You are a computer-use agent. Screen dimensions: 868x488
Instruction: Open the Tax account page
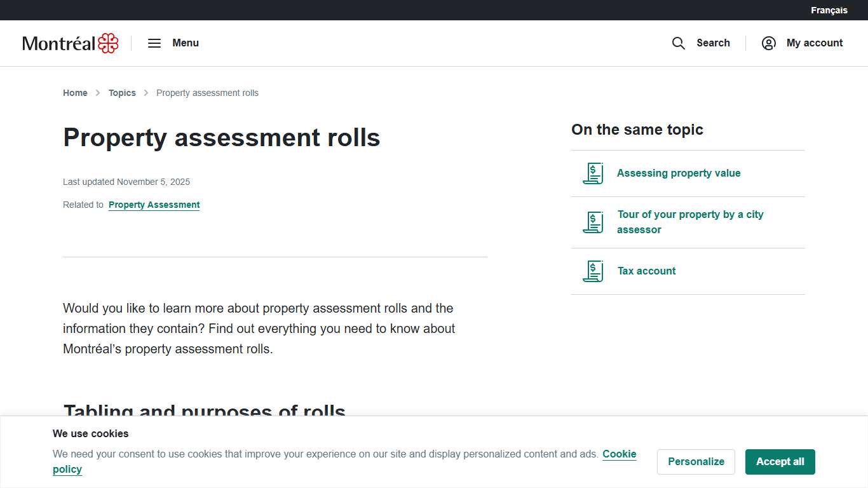(x=646, y=271)
